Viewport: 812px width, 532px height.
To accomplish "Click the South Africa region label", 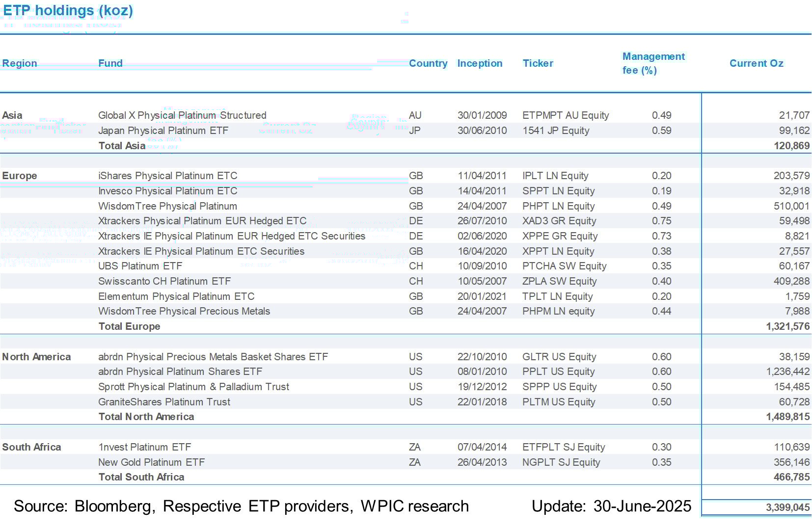I will pyautogui.click(x=31, y=447).
